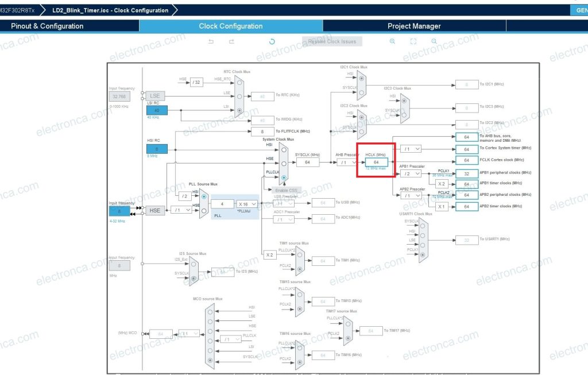Open the PLLMul X 16 dropdown
This screenshot has height=375, width=588.
247,204
